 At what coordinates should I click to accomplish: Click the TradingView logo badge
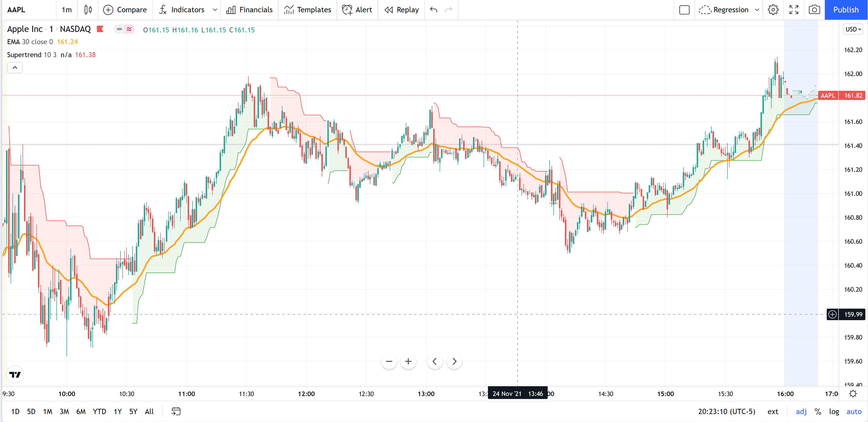15,374
